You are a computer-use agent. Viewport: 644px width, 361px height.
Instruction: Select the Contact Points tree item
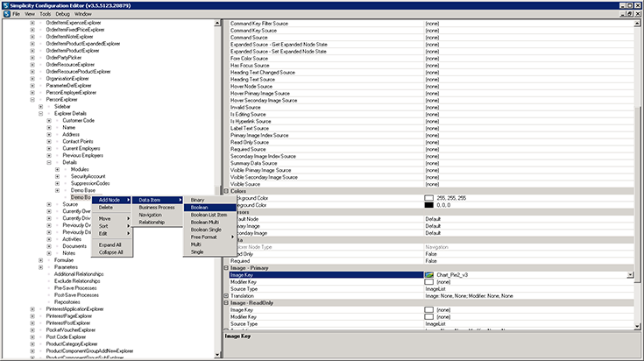78,140
